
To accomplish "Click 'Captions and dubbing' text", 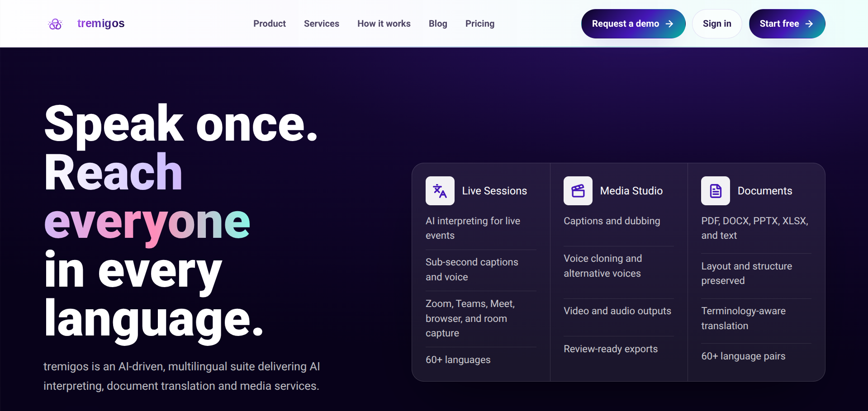I will (x=612, y=221).
